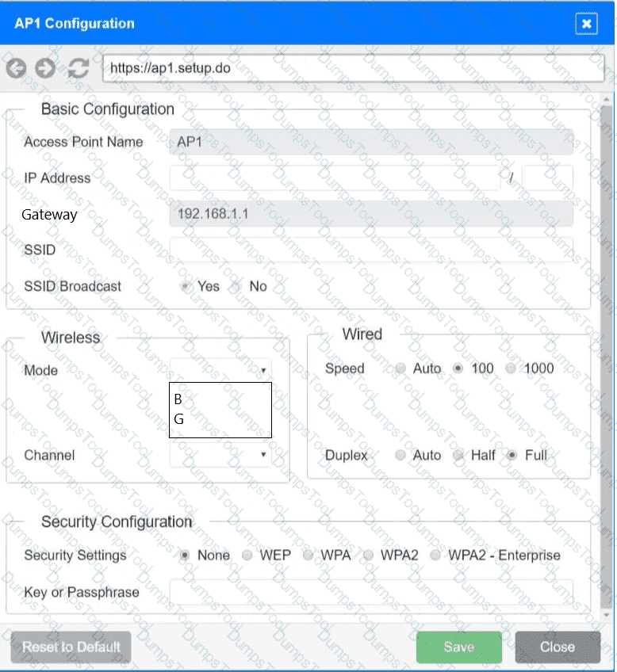617x672 pixels.
Task: Set Duplex to Half
Action: pyautogui.click(x=458, y=456)
